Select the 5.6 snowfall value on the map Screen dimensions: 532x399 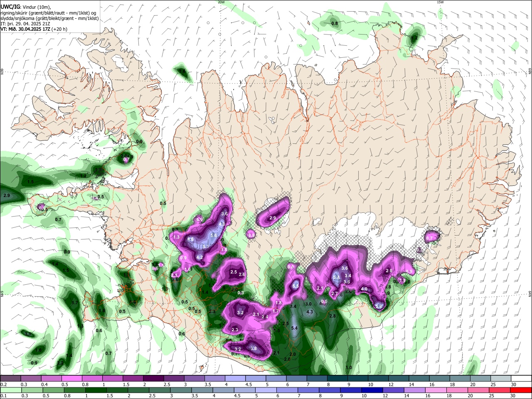[x=214, y=235]
